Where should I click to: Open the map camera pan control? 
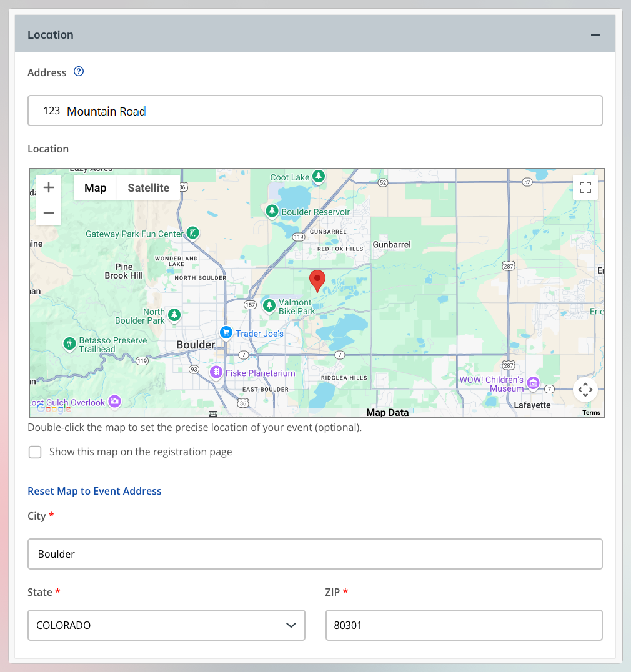585,390
